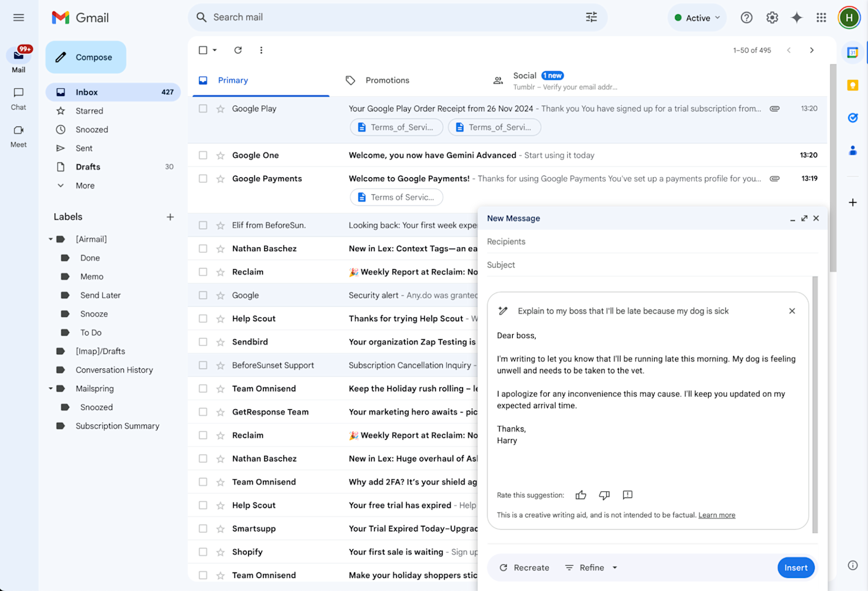Open the Google account avatar H
The image size is (868, 591).
click(849, 18)
